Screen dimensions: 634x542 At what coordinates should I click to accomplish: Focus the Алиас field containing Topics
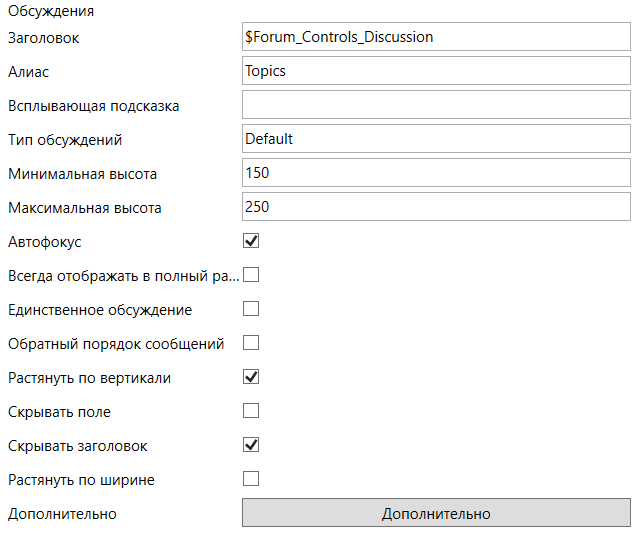436,71
